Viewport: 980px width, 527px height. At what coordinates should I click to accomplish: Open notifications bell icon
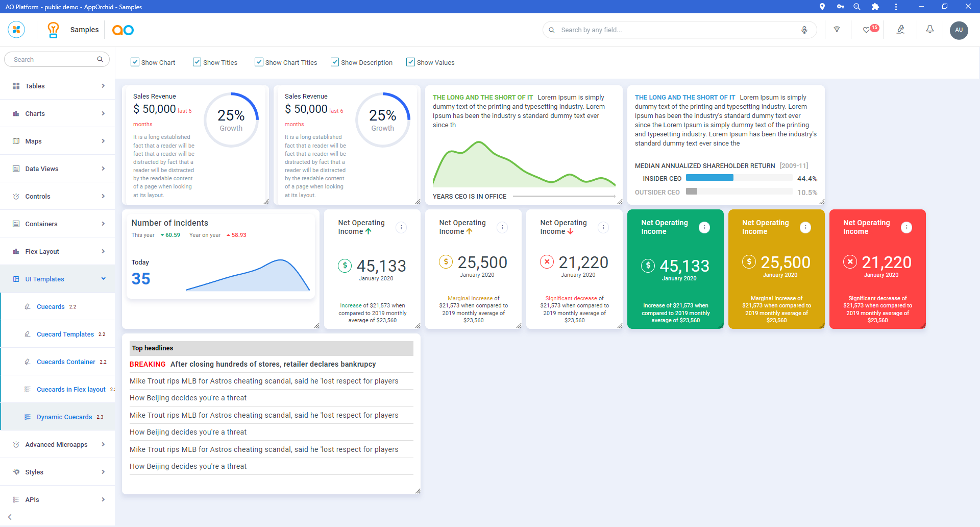[x=929, y=30]
